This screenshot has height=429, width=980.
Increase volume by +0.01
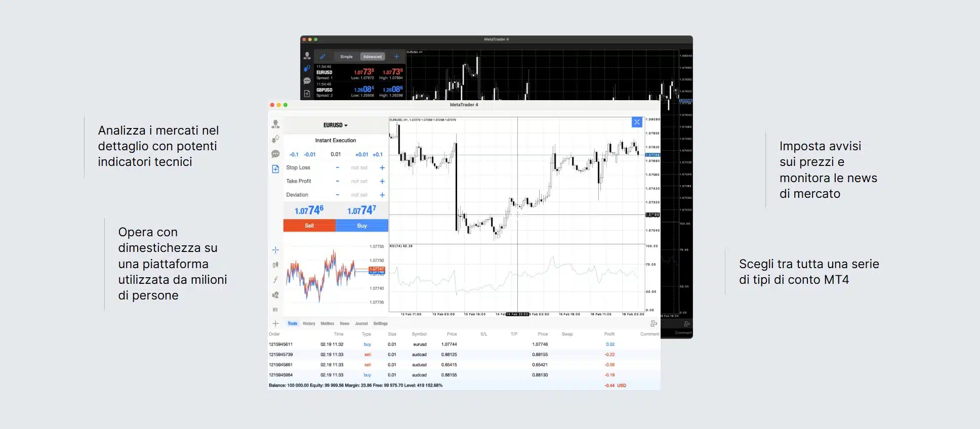(x=361, y=155)
